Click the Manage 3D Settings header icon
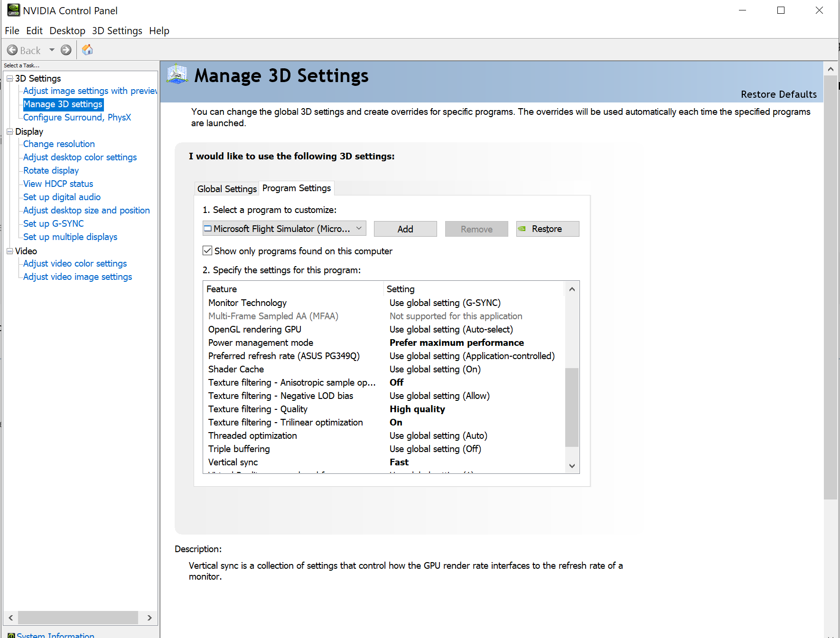Viewport: 840px width, 638px height. click(x=177, y=74)
